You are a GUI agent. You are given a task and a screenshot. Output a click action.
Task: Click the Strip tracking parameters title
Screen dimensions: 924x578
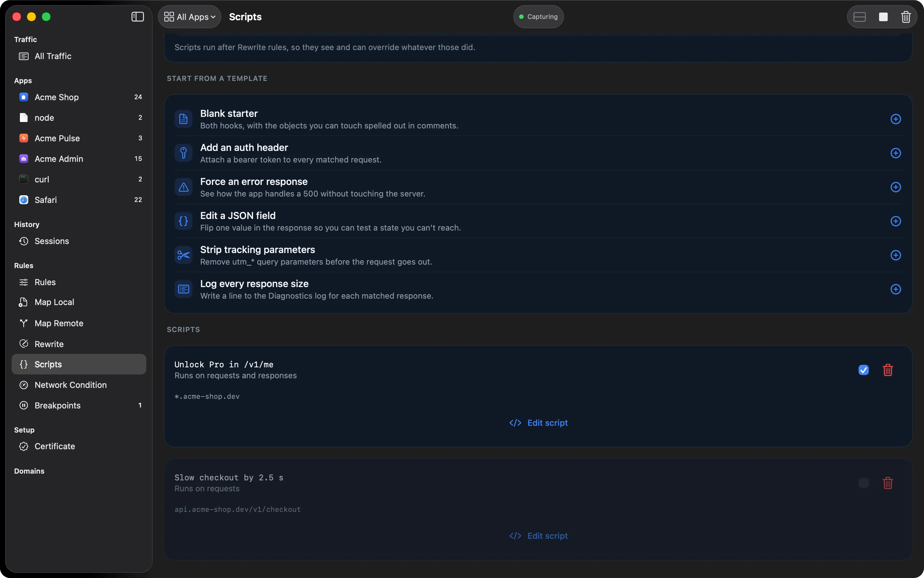click(x=258, y=250)
